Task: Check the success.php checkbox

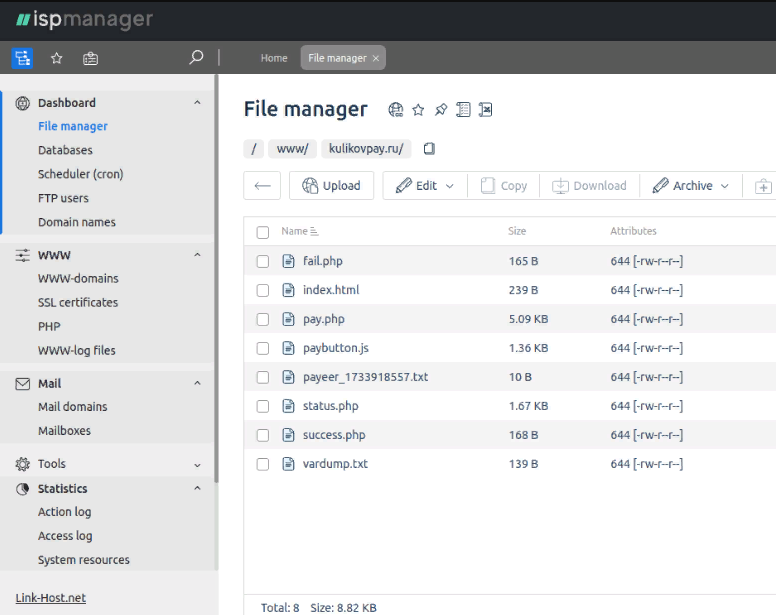Action: click(263, 435)
